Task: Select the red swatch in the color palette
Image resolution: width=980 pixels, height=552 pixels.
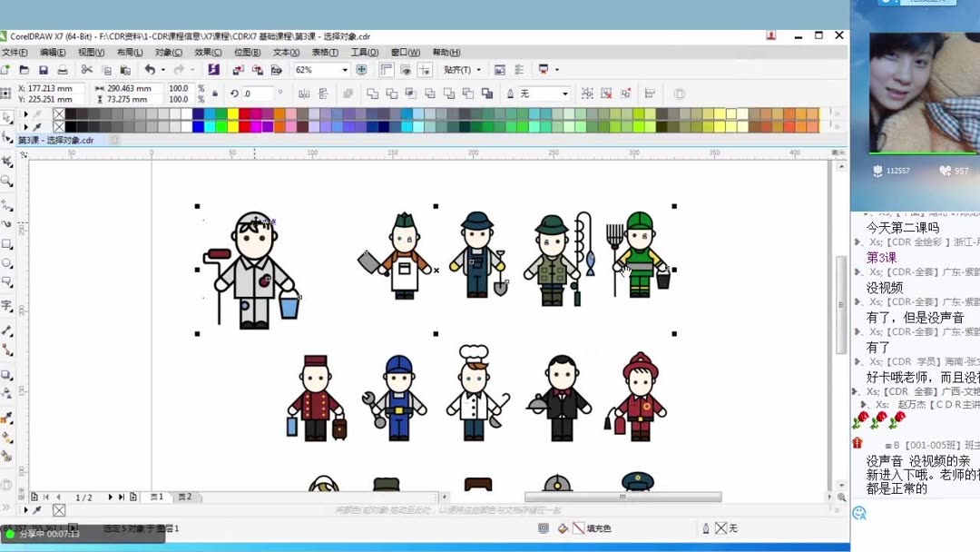Action: point(245,115)
